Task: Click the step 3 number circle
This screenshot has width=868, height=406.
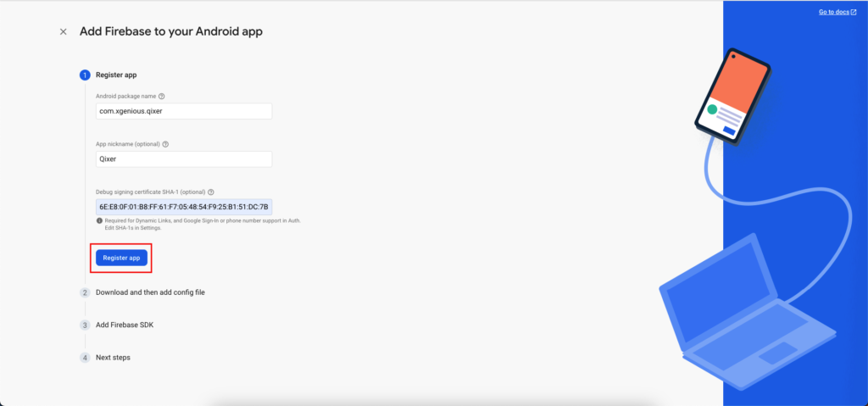Action: [x=85, y=325]
